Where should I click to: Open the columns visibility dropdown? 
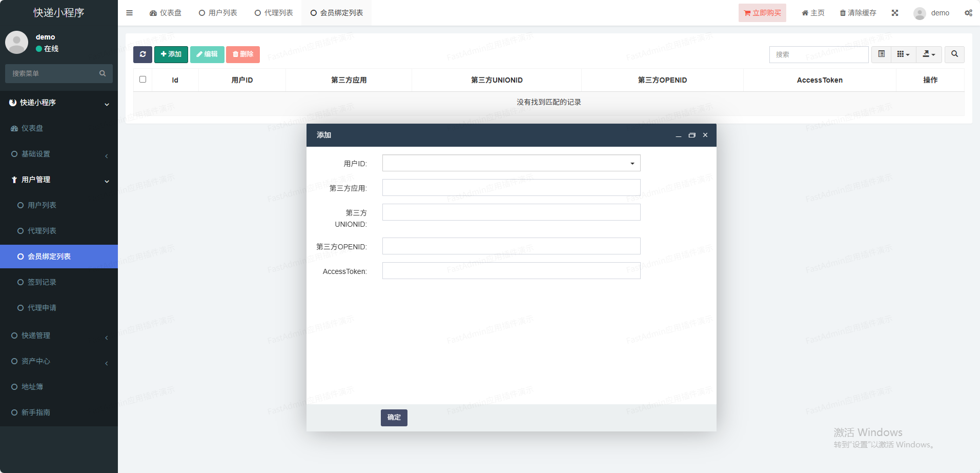(903, 54)
